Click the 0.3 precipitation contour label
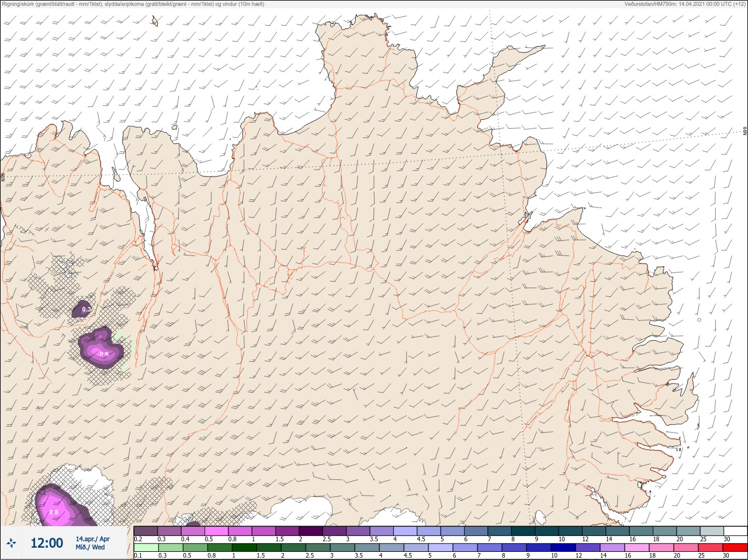 click(86, 309)
